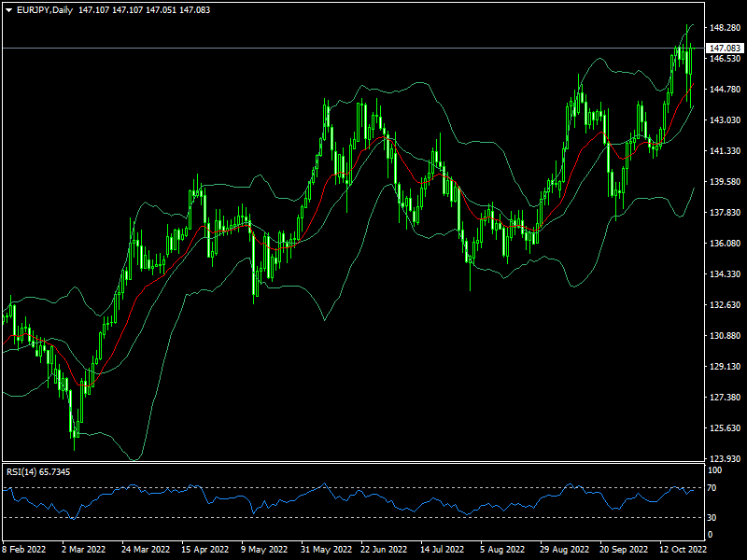Screen dimensions: 747x560
Task: Open the chart menu triangle beside EURJPY
Action: 9,10
